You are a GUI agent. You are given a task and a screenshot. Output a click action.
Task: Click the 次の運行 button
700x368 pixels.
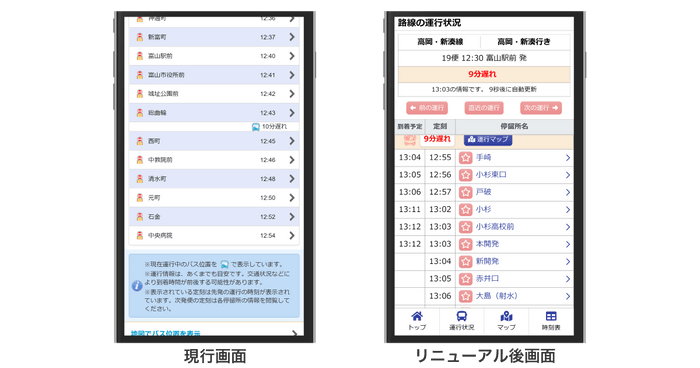pos(541,108)
